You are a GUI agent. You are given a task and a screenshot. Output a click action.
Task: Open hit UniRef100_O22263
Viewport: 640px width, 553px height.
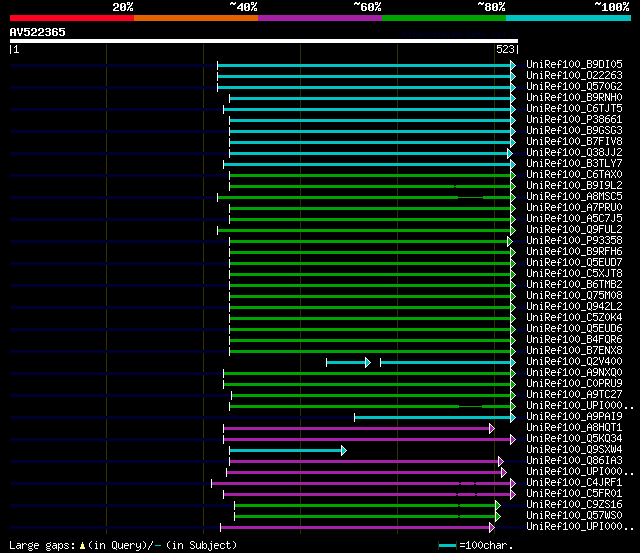[574, 76]
